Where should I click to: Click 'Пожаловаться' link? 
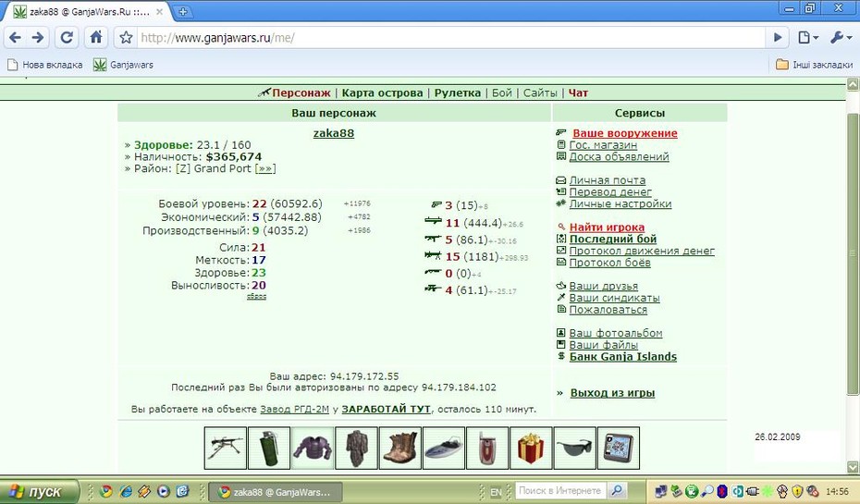click(608, 309)
